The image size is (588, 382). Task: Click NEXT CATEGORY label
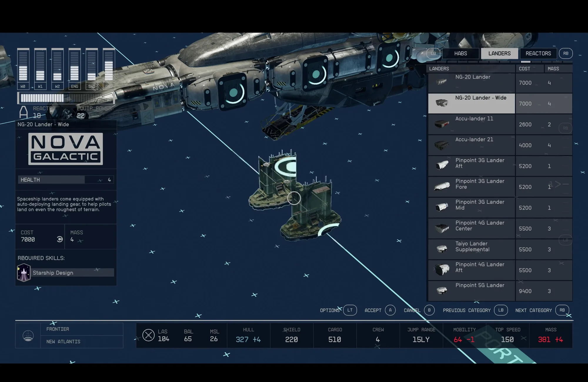point(533,310)
